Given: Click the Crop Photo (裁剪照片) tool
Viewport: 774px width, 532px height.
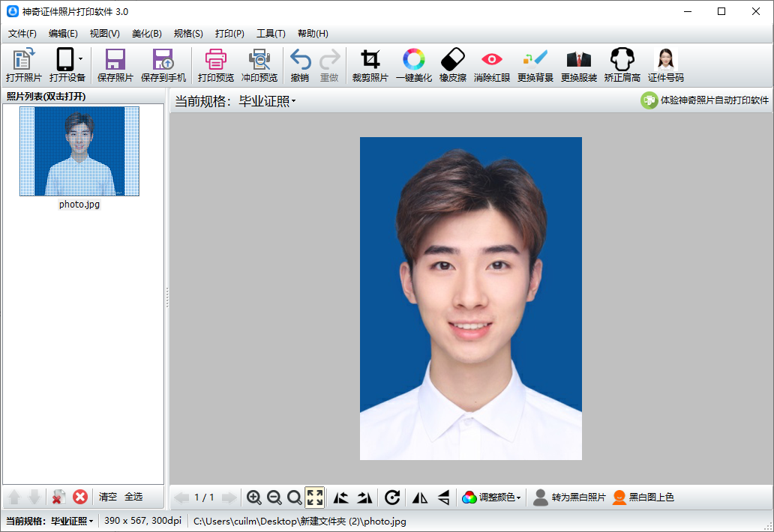Looking at the screenshot, I should coord(370,61).
